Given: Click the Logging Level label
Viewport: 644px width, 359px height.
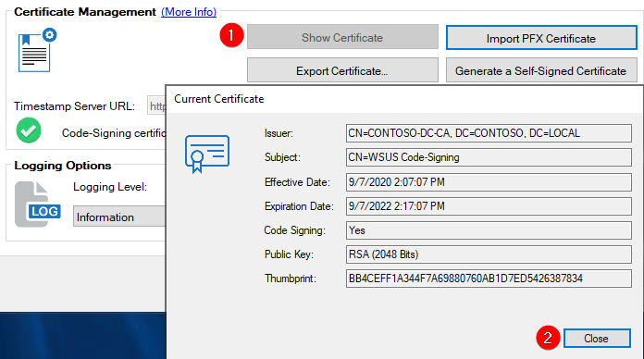Looking at the screenshot, I should 110,187.
